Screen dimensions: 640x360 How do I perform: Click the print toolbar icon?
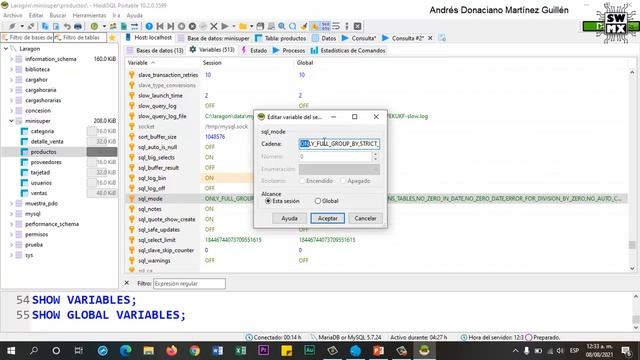78,26
